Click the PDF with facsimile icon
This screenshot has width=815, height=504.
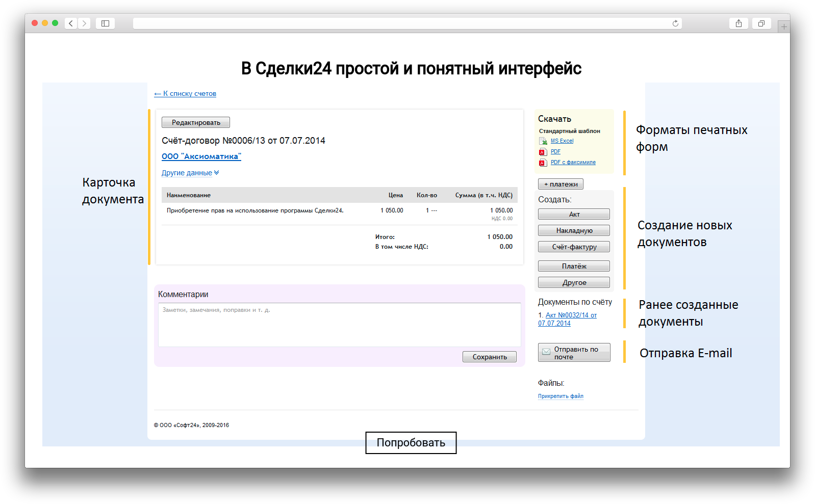point(543,163)
